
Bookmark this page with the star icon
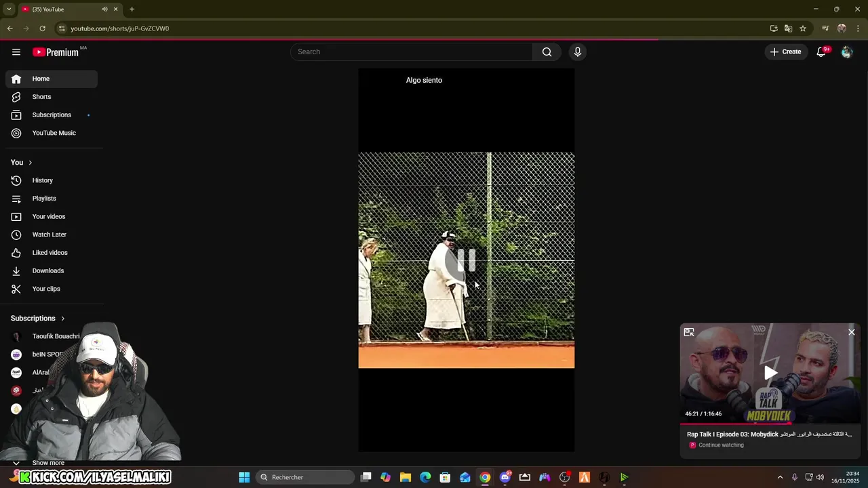point(803,28)
